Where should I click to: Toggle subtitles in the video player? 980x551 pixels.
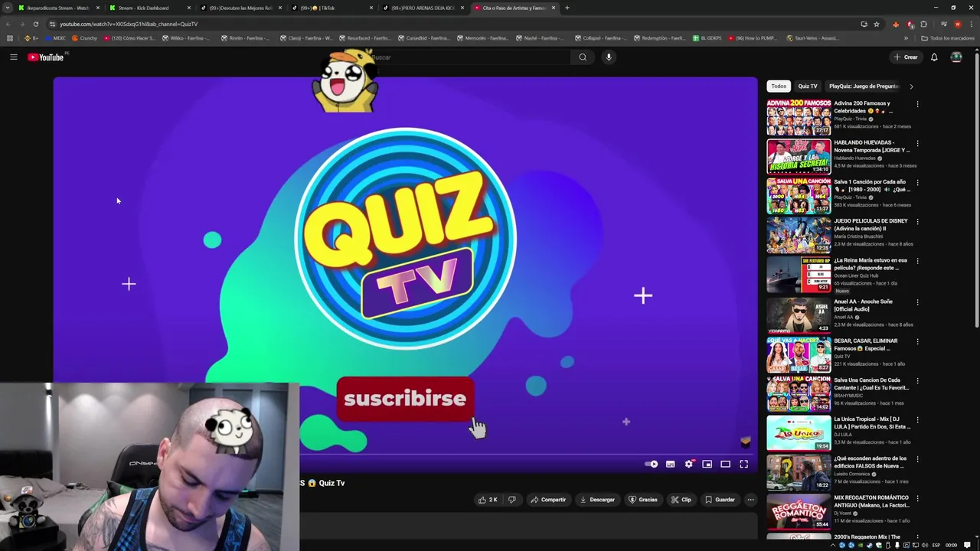point(670,464)
